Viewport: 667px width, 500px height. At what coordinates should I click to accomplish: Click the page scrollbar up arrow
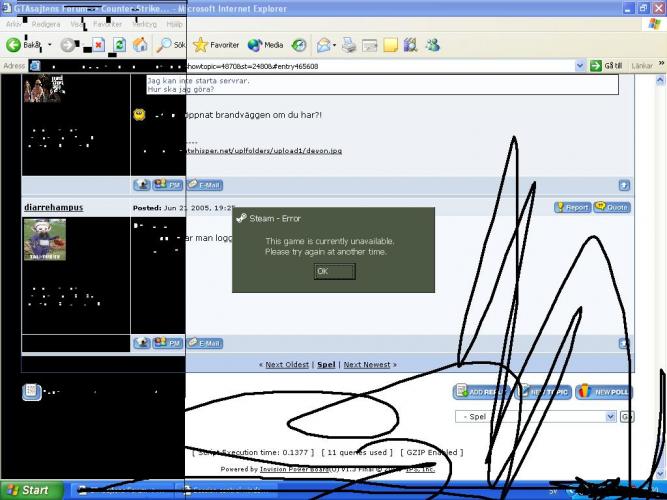pos(660,80)
